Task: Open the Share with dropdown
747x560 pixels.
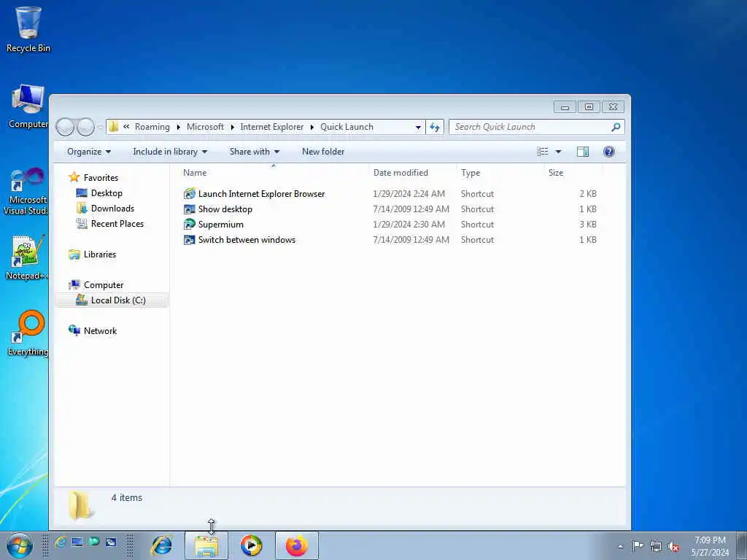Action: [x=255, y=152]
